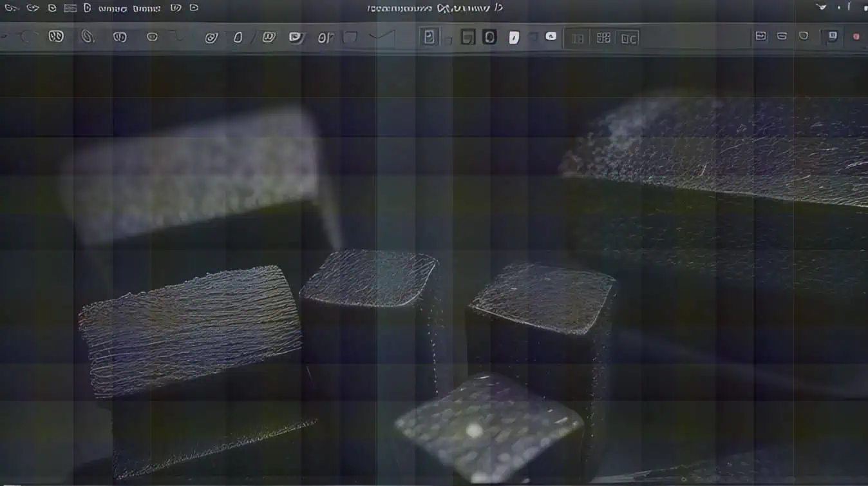
Task: Switch to the four-square grid view
Action: click(603, 38)
